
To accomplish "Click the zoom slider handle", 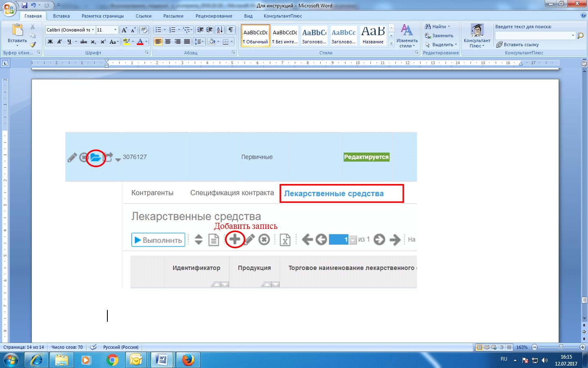I will (x=561, y=347).
